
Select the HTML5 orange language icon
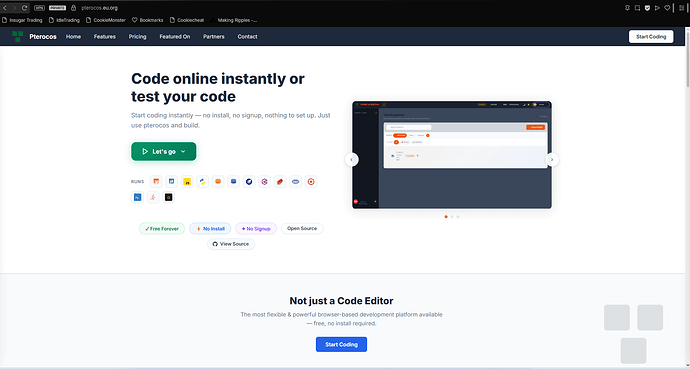(x=156, y=182)
